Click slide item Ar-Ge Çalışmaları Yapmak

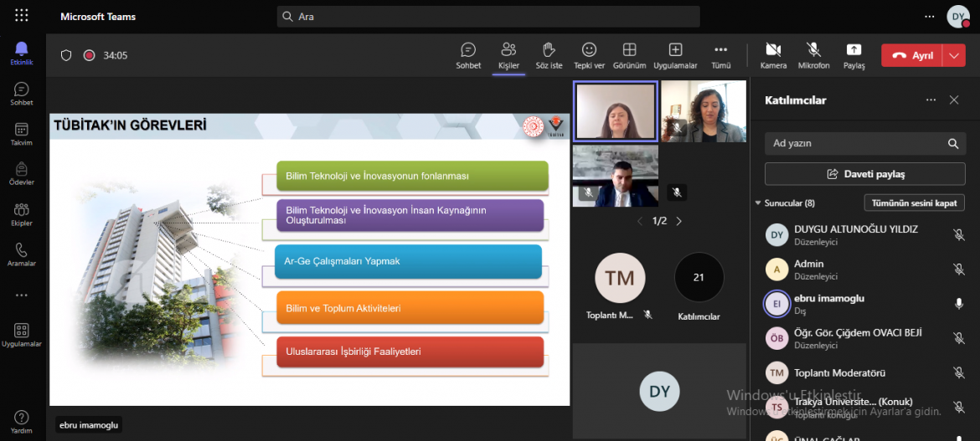408,261
